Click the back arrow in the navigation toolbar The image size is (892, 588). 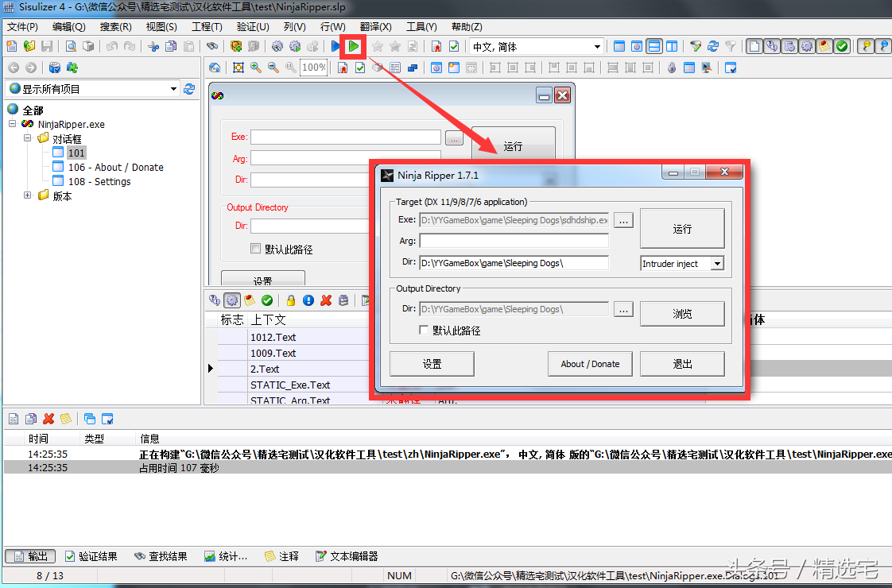click(14, 68)
